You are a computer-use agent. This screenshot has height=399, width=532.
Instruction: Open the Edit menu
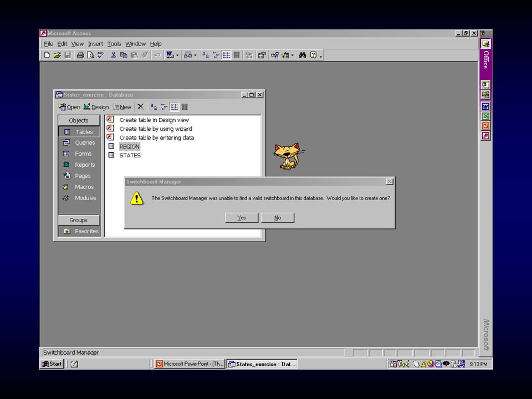click(x=62, y=44)
